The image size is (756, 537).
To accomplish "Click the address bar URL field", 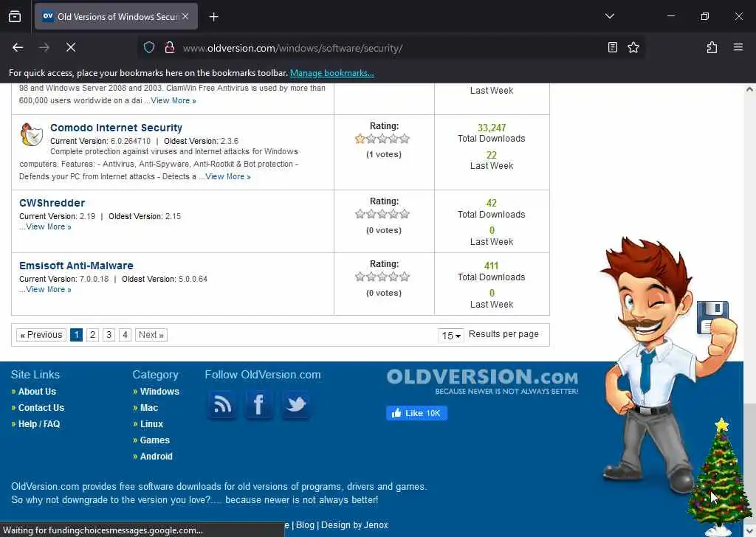I will (391, 48).
